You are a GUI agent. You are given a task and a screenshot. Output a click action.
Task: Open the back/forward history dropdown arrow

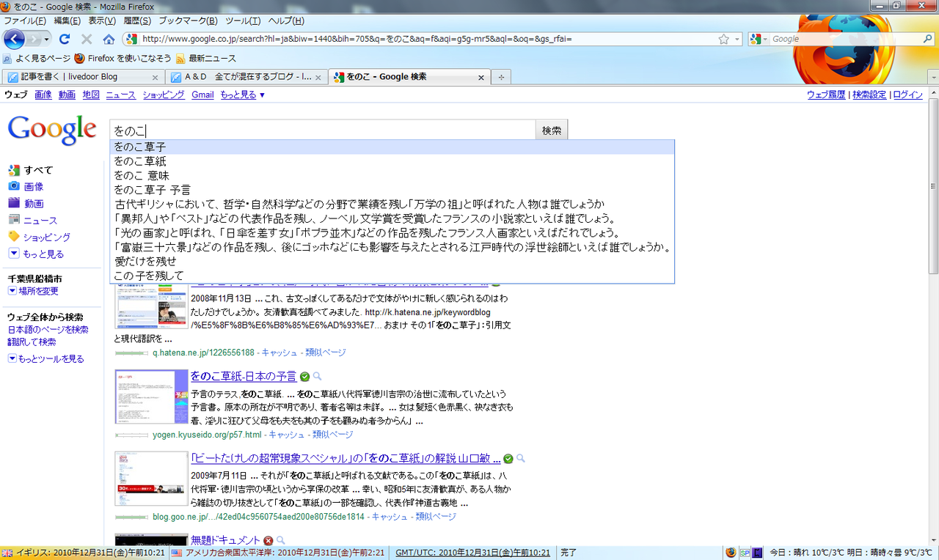click(47, 39)
